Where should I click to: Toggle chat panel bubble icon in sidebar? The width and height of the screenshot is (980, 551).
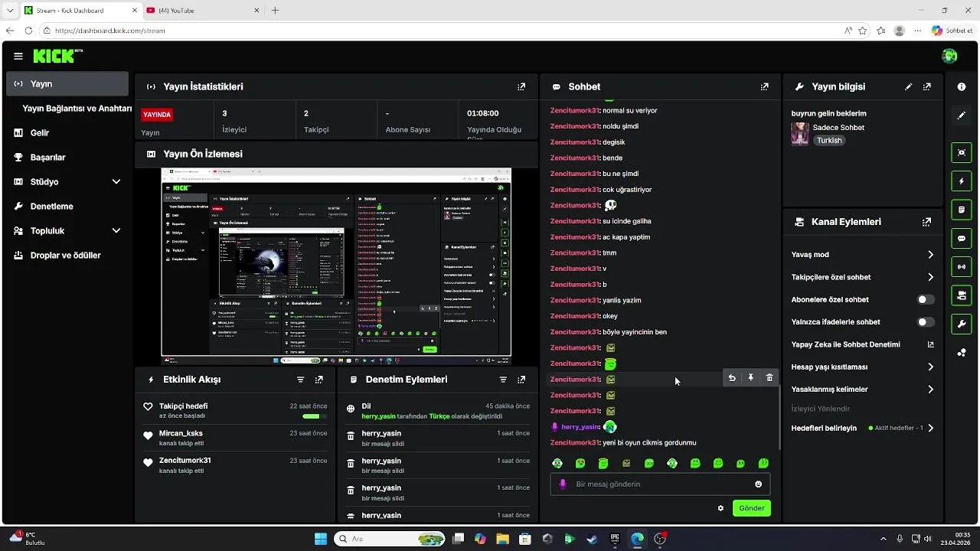(x=962, y=238)
